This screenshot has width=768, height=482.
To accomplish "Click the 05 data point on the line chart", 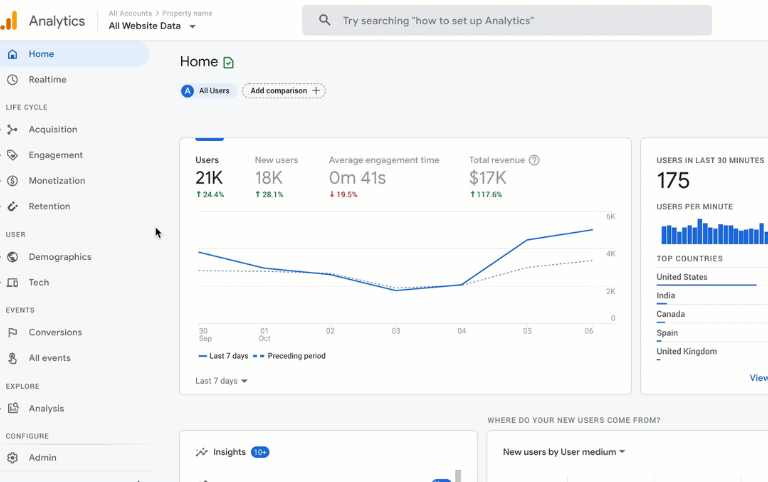I will click(x=527, y=240).
